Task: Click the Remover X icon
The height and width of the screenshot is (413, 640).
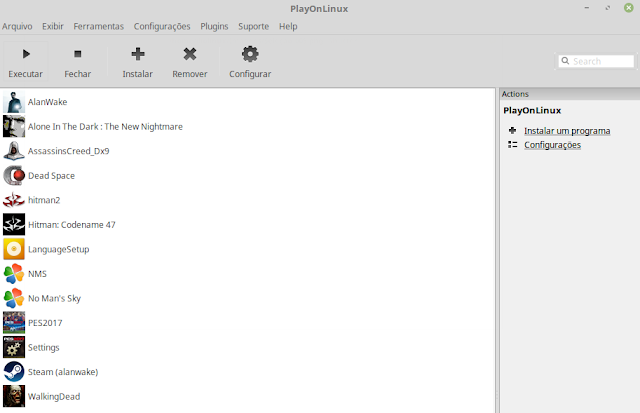Action: point(190,54)
